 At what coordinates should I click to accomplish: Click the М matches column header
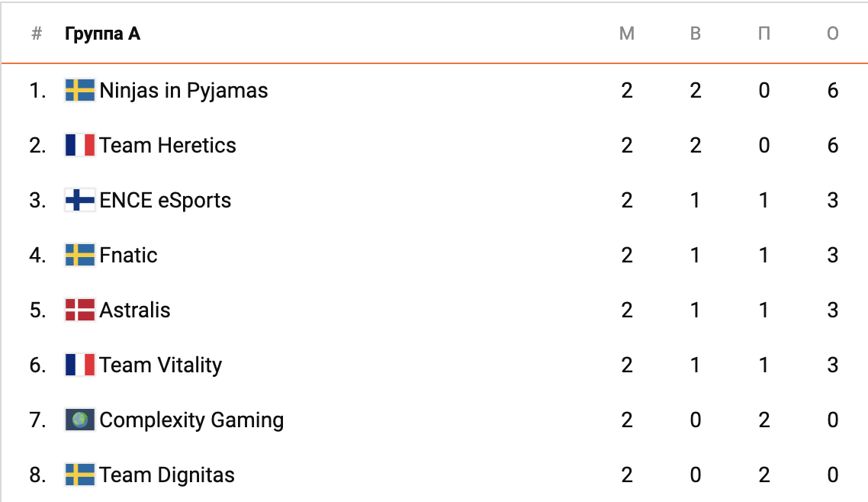coord(627,34)
